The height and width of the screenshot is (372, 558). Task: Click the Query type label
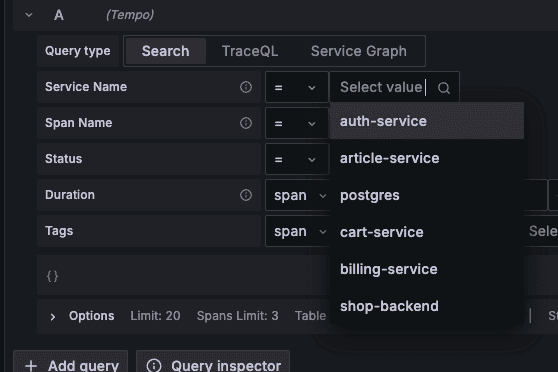pyautogui.click(x=78, y=51)
